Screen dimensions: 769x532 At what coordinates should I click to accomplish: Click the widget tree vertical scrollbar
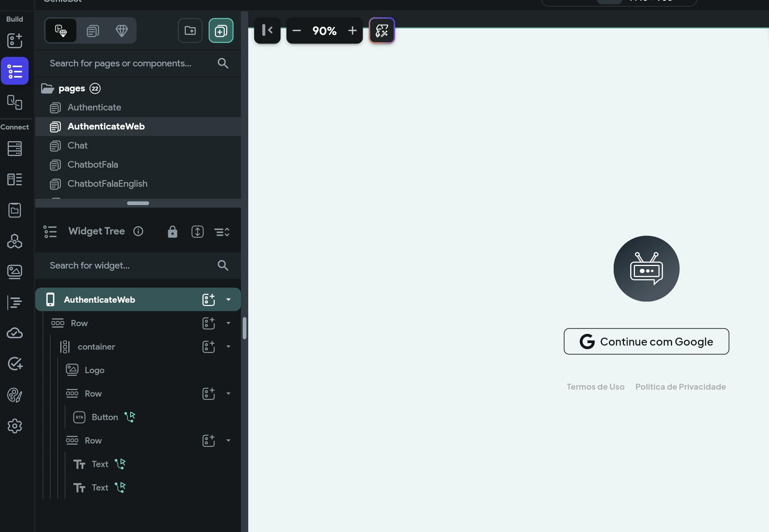(x=244, y=328)
